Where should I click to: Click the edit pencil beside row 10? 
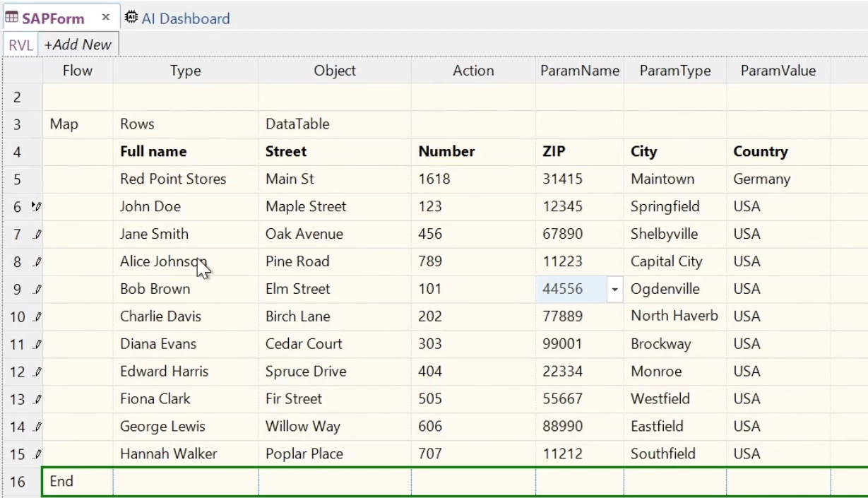click(37, 317)
